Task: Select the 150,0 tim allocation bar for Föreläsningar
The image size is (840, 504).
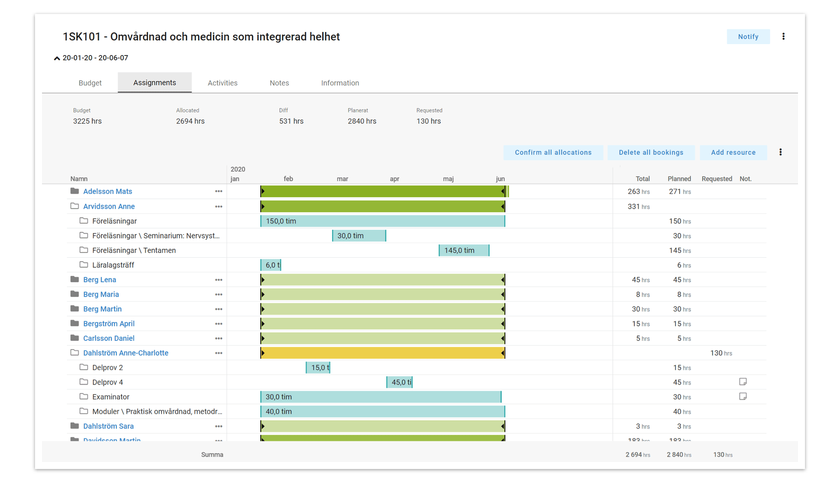Action: [383, 221]
